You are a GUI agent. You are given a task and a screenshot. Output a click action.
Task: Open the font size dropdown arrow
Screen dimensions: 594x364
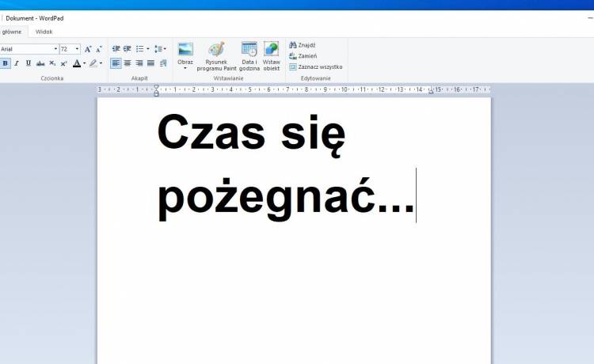pyautogui.click(x=78, y=49)
